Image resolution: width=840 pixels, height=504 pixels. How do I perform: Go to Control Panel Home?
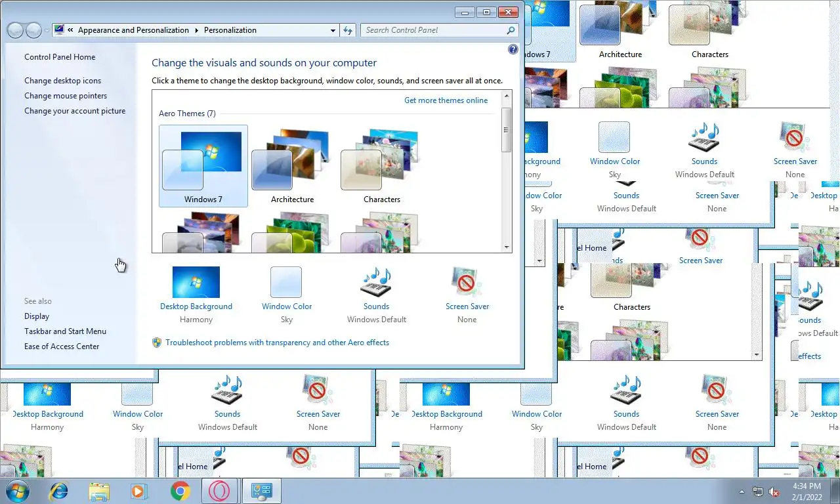pos(60,57)
